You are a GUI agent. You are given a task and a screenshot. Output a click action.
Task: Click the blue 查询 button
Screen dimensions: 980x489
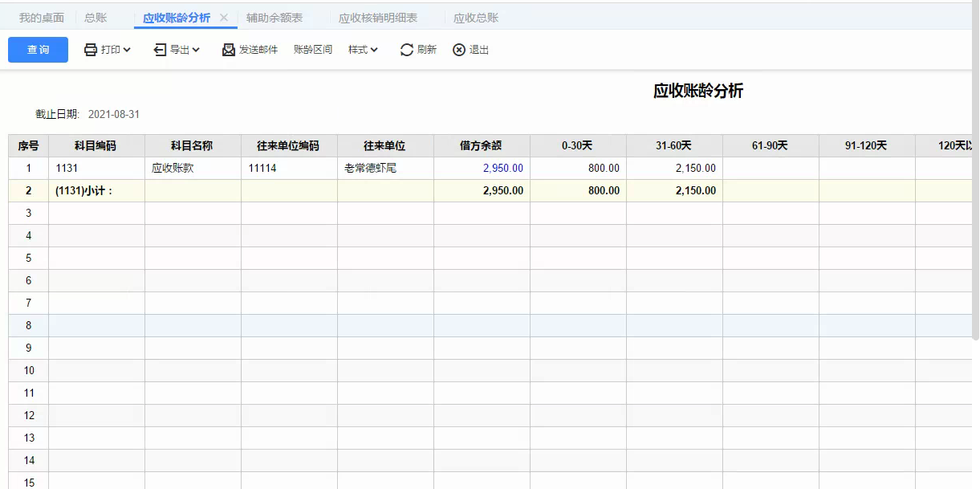point(38,50)
